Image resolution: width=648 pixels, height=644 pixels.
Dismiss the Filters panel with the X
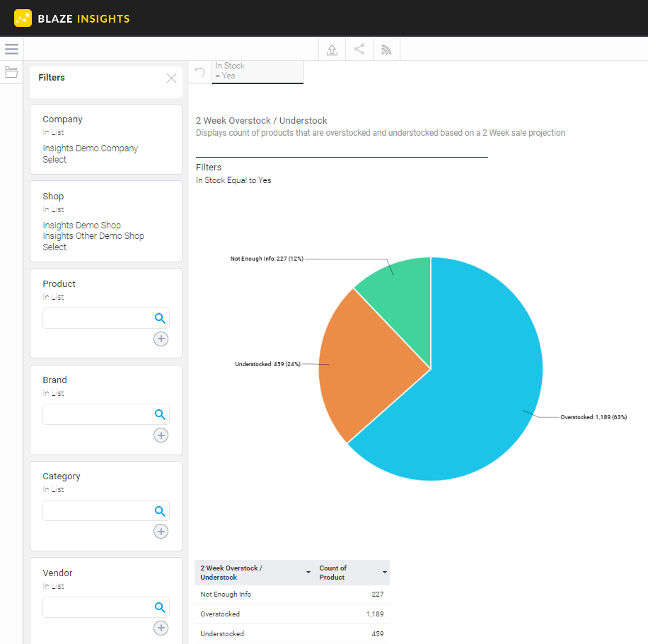(x=171, y=78)
